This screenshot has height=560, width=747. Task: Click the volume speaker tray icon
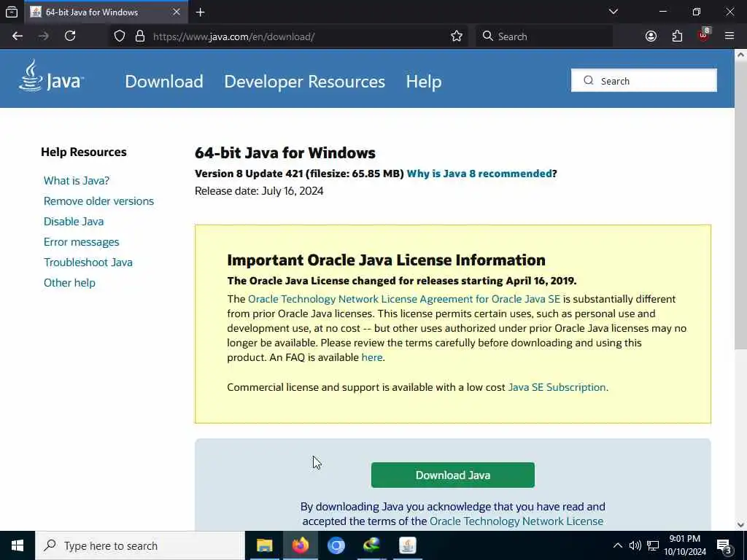pos(635,545)
